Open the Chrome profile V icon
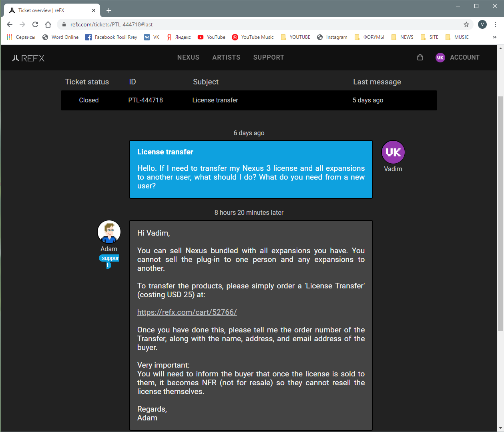The width and height of the screenshot is (504, 432). click(x=482, y=24)
